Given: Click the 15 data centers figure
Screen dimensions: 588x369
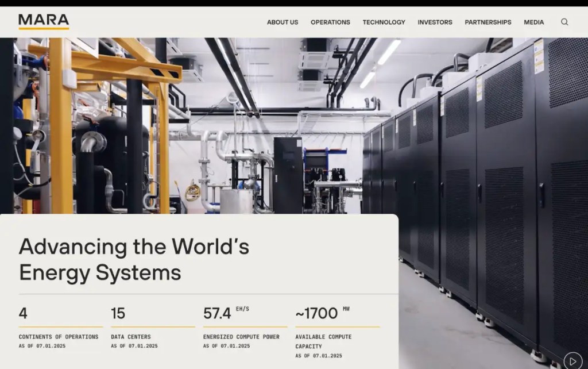Looking at the screenshot, I should point(118,313).
